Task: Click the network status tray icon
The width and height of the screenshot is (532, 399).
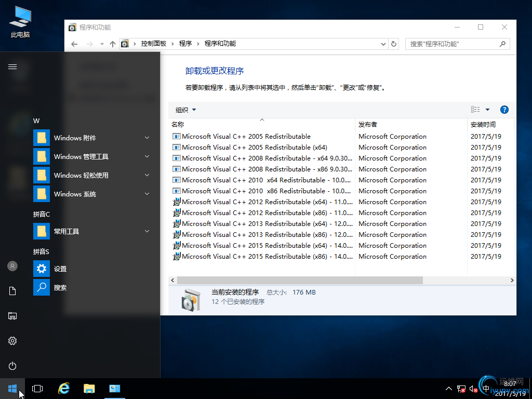Action: 461,389
